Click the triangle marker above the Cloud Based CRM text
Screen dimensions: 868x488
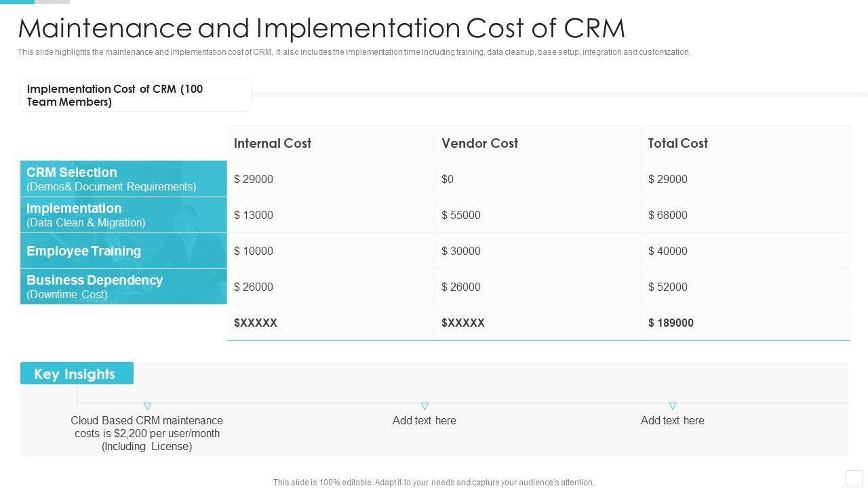click(147, 407)
